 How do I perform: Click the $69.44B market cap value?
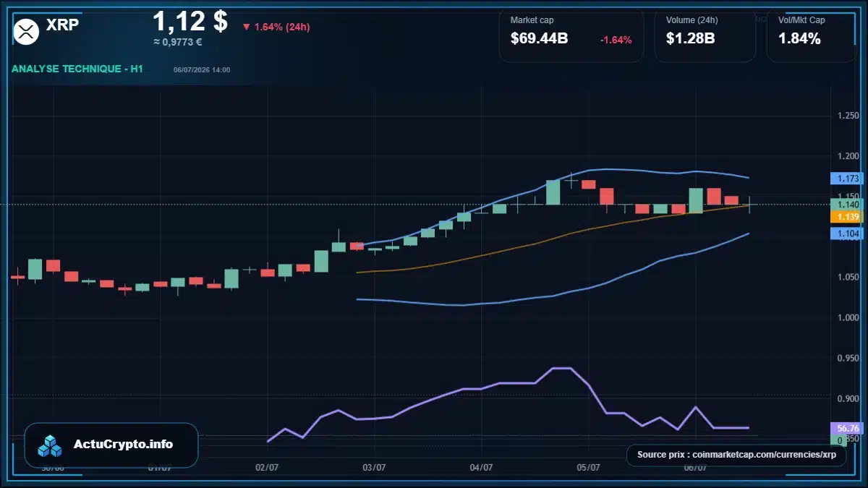[539, 39]
